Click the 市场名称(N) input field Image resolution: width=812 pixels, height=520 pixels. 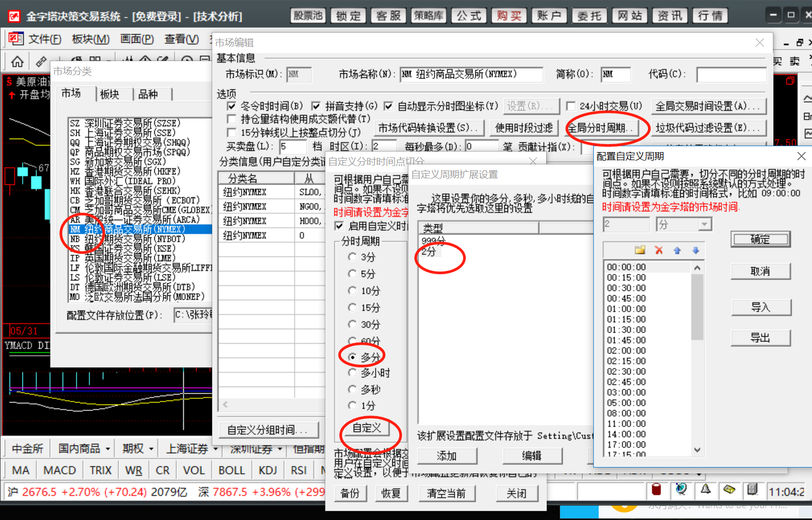click(472, 74)
